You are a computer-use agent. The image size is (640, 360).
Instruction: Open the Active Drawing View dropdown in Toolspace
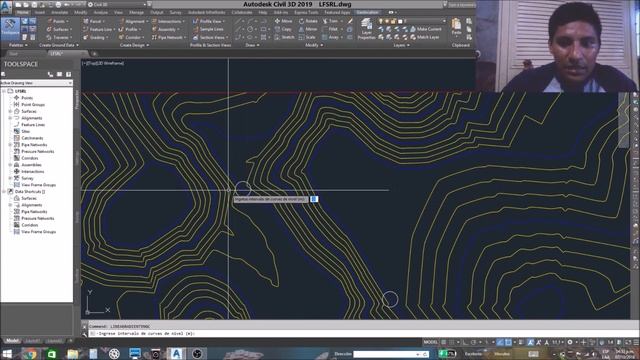36,83
